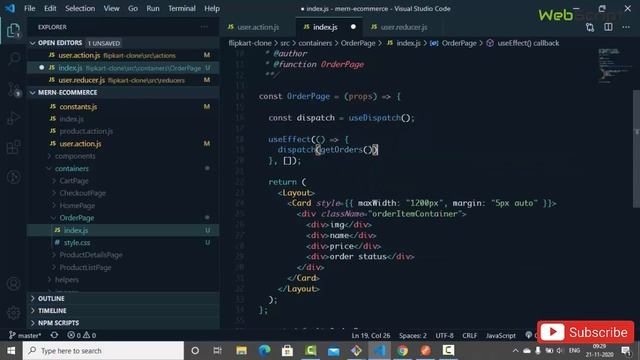The height and width of the screenshot is (360, 640).
Task: Launch Microsoft Edge from taskbar
Action: [x=264, y=351]
